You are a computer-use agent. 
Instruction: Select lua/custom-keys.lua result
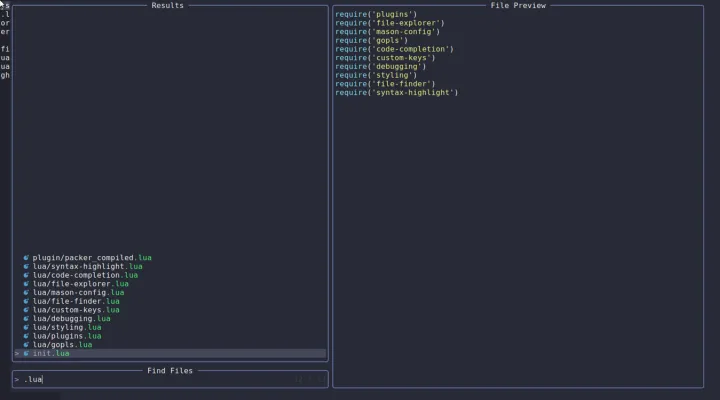[76, 310]
